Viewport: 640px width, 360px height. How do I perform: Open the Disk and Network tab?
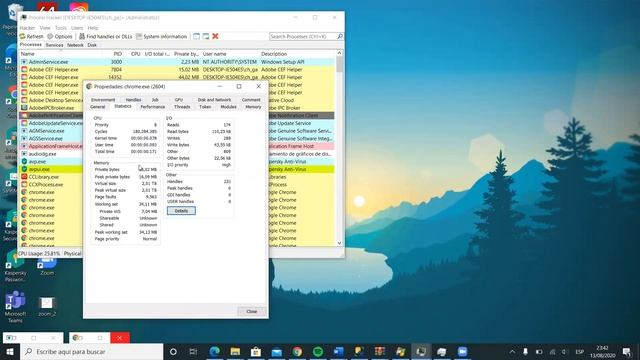pyautogui.click(x=214, y=100)
